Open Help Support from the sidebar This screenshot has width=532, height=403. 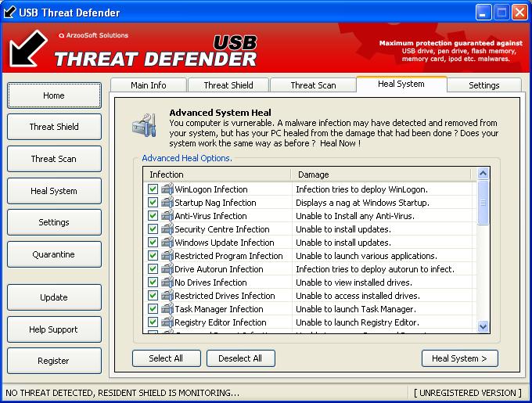click(54, 329)
